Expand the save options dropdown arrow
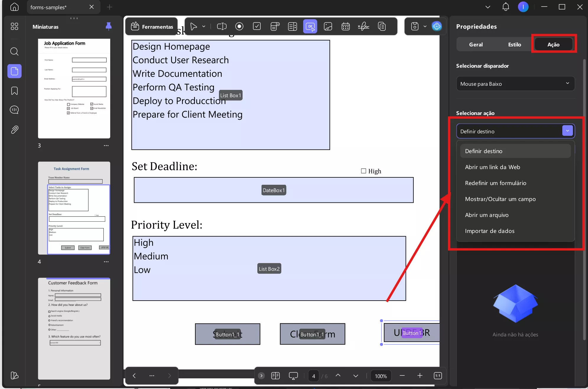The image size is (588, 389). [425, 26]
